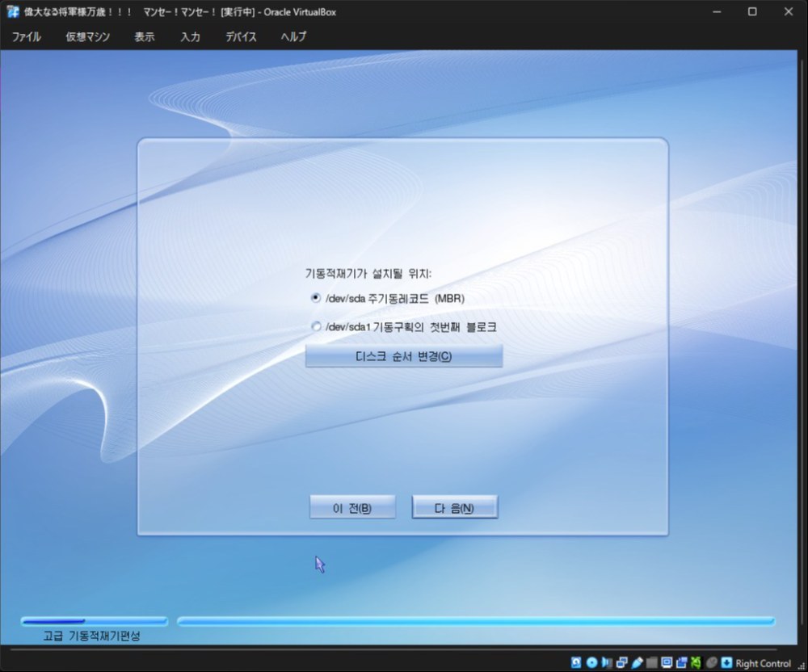Open the 仮想マシン menu
808x672 pixels.
87,36
